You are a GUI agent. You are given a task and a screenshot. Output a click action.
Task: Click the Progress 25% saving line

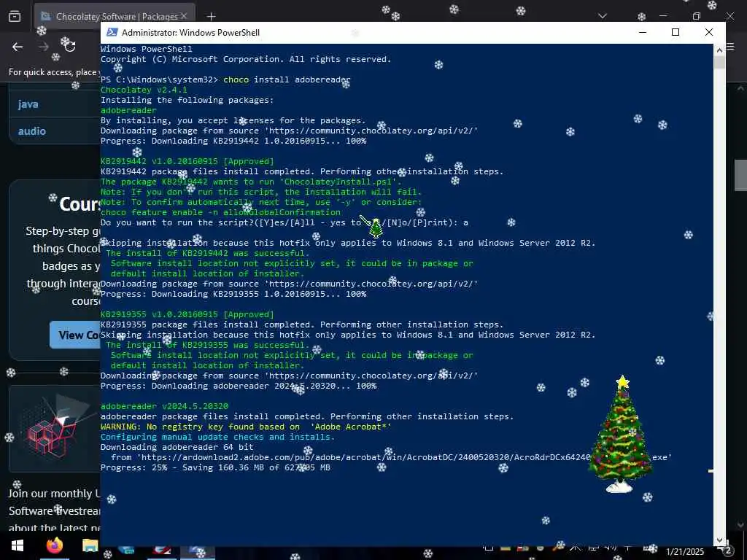215,467
